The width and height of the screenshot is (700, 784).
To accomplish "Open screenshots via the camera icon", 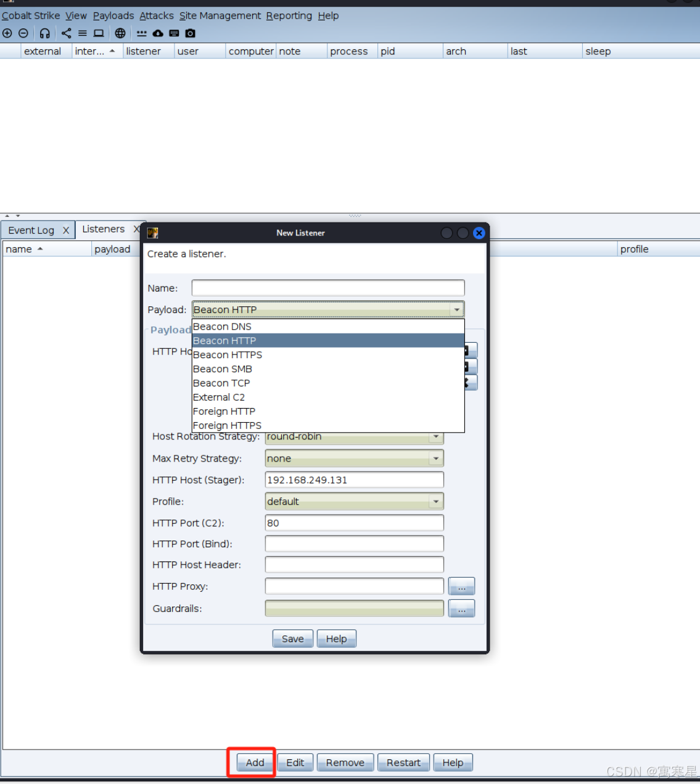I will click(x=190, y=33).
